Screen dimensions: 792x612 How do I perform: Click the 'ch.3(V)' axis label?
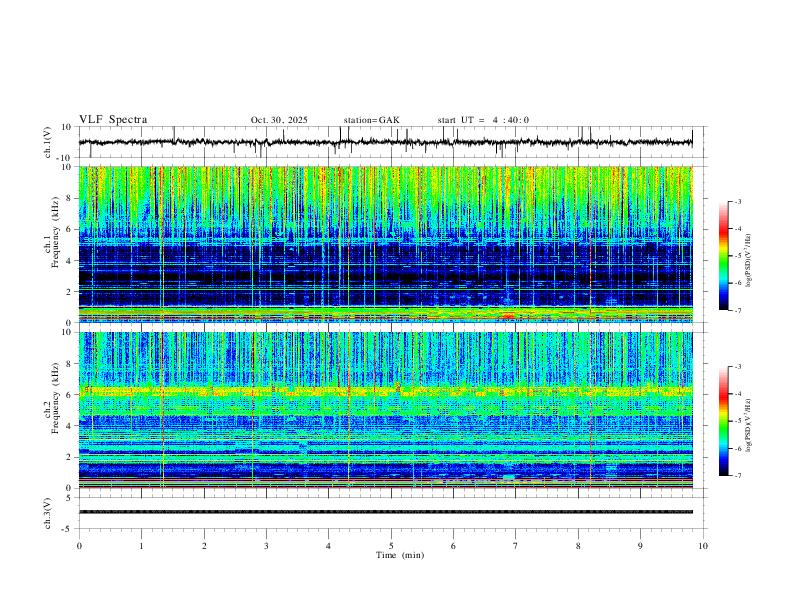[48, 513]
